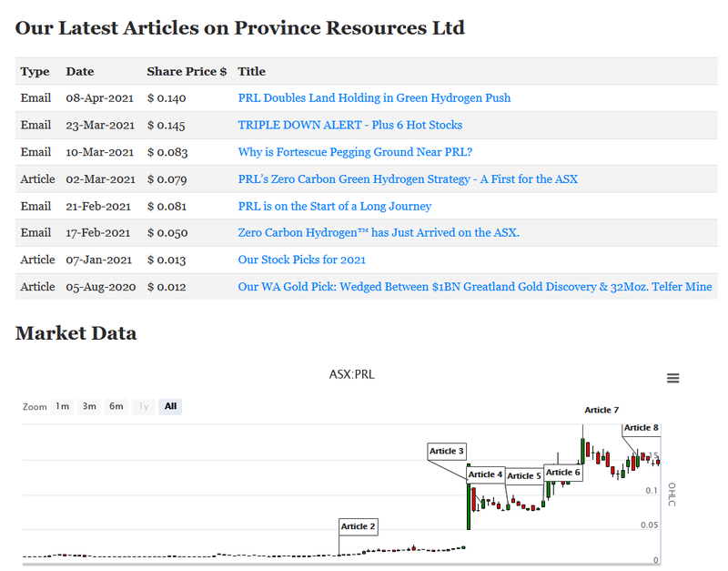Click the 07-Jan-2021 date cell
The width and height of the screenshot is (728, 571).
99,260
